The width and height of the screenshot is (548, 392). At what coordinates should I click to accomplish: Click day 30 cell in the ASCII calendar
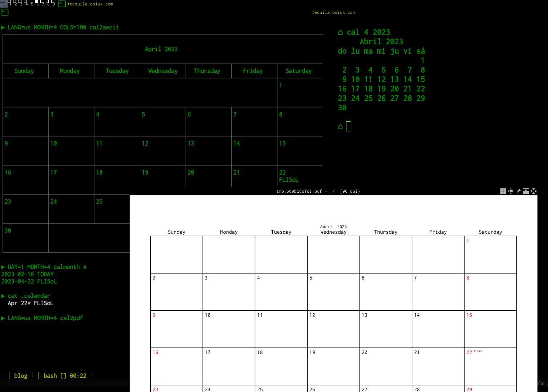(x=25, y=238)
